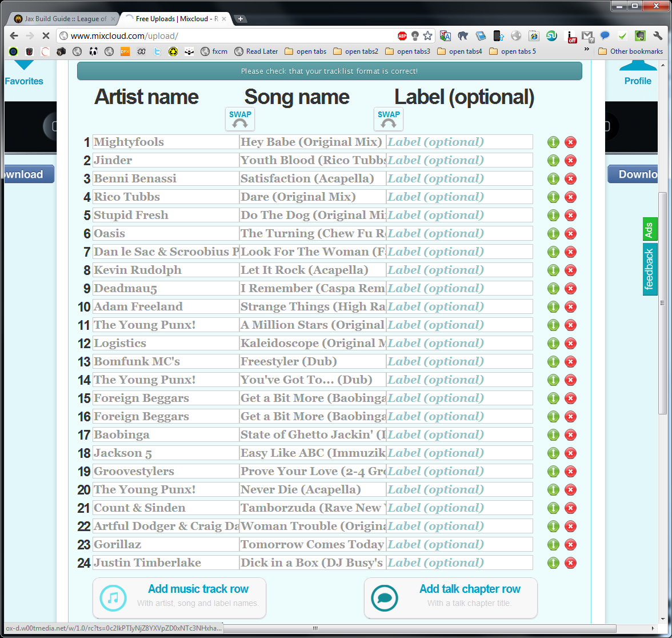Open the Chrome wrench settings menu

[x=657, y=35]
